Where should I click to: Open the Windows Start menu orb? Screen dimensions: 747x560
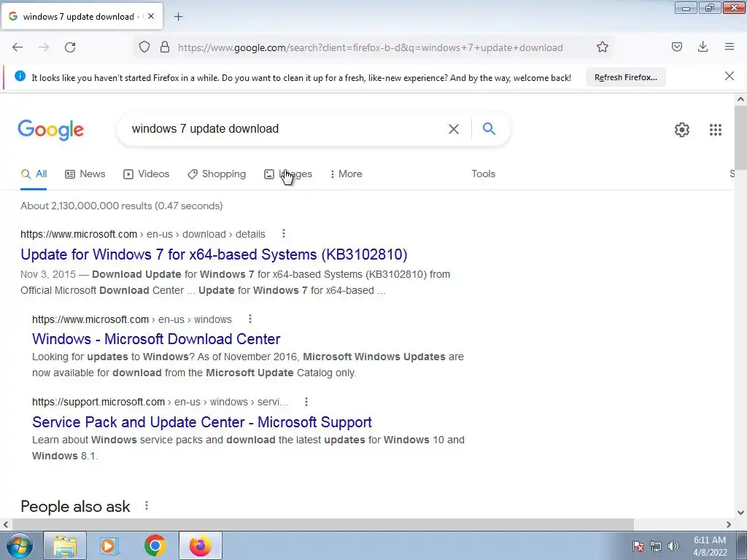pyautogui.click(x=20, y=545)
